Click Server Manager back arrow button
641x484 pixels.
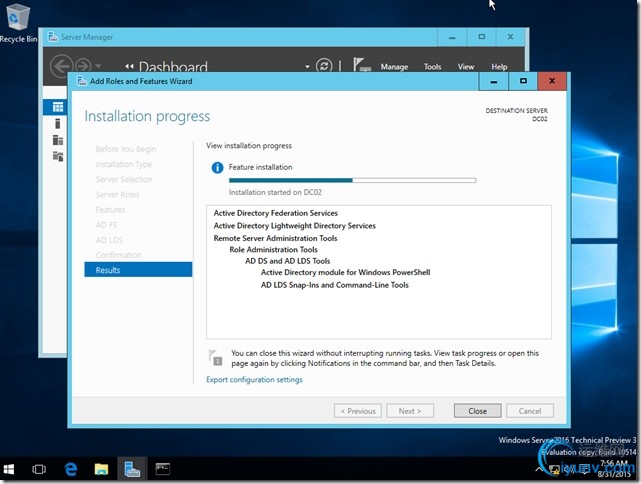click(61, 65)
